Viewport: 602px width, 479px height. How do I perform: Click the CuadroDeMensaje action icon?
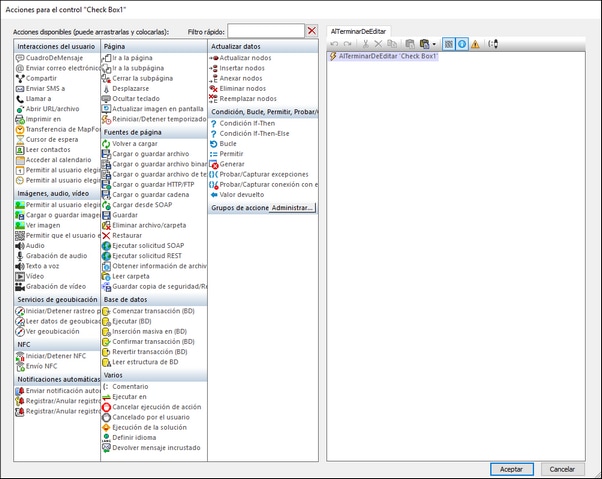click(x=20, y=58)
